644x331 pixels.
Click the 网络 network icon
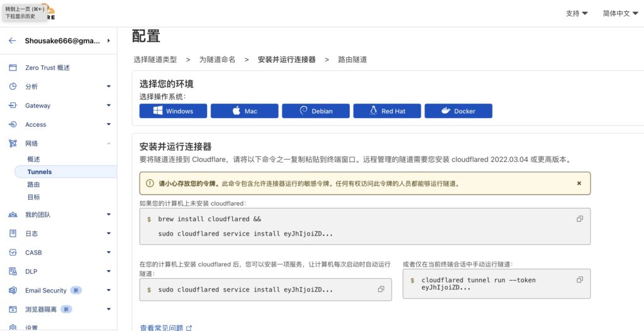tap(13, 144)
